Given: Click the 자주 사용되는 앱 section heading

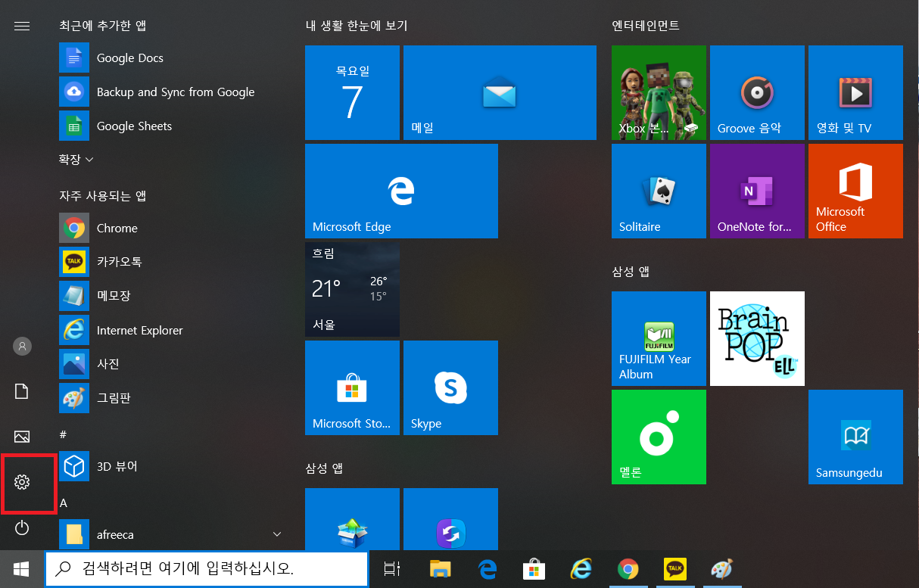Looking at the screenshot, I should (x=103, y=196).
